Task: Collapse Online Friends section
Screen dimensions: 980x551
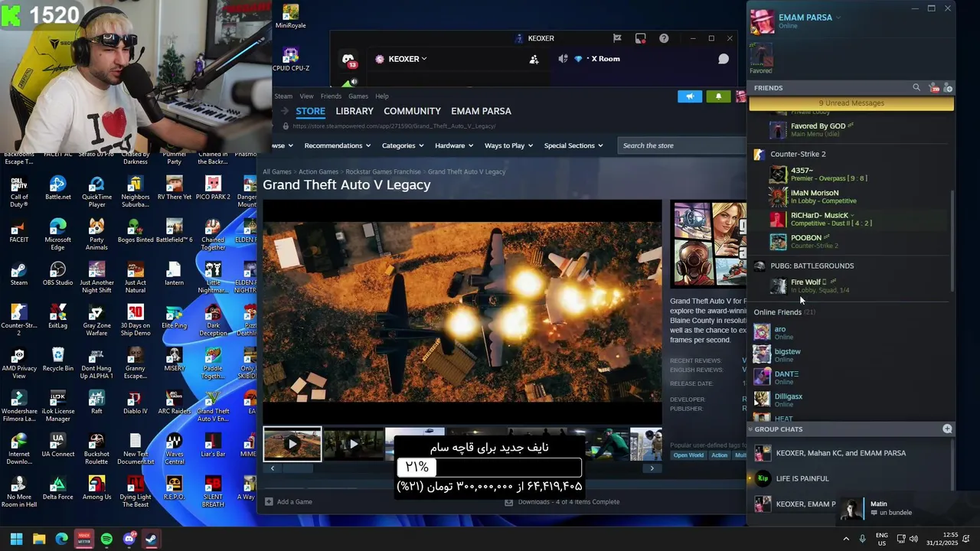Action: coord(784,312)
